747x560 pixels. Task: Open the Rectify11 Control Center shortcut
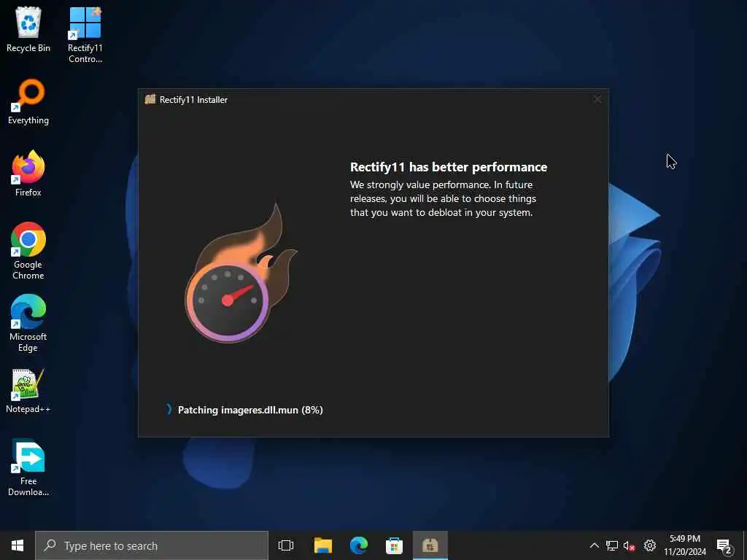pyautogui.click(x=85, y=35)
